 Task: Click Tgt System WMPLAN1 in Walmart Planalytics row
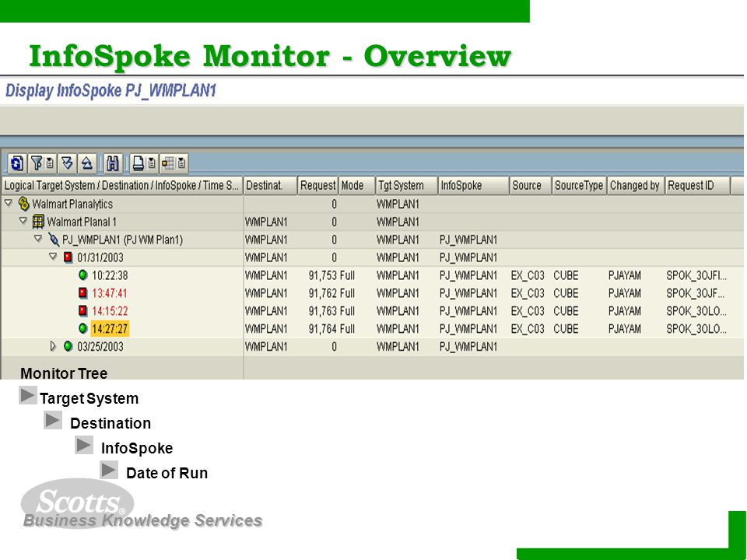coord(398,205)
